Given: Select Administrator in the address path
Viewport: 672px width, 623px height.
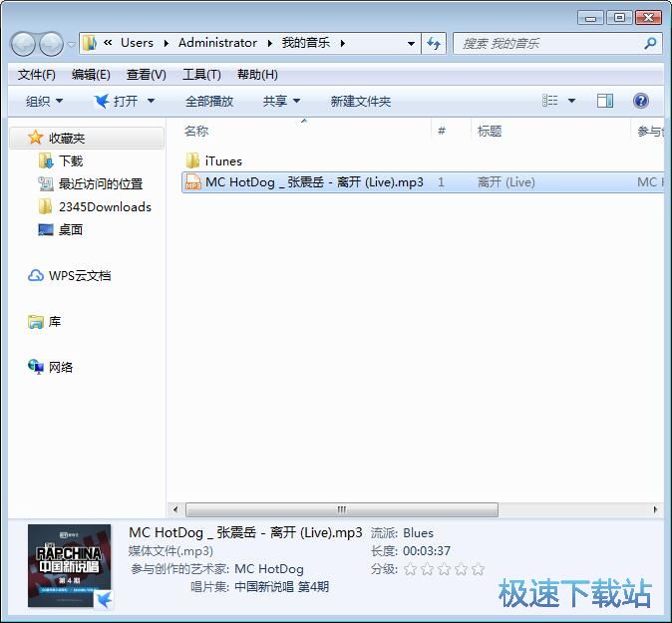Looking at the screenshot, I should pyautogui.click(x=217, y=43).
